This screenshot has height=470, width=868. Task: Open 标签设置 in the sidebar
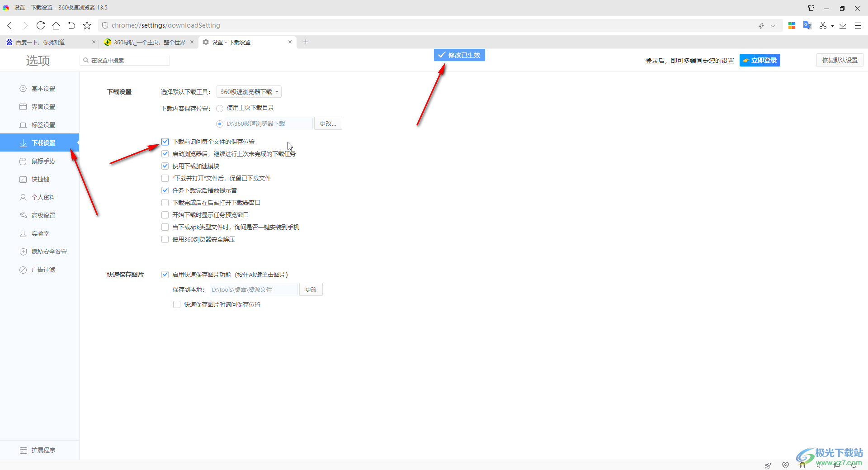(39, 125)
